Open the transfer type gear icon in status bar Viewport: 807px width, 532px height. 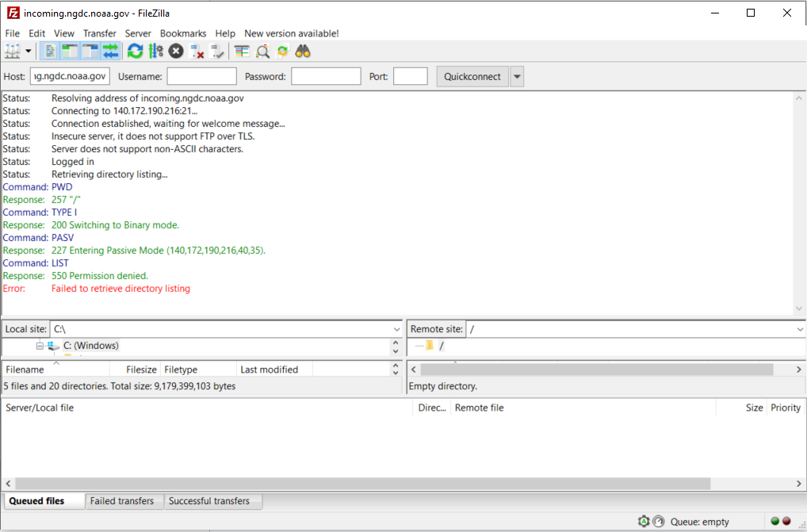tap(644, 521)
